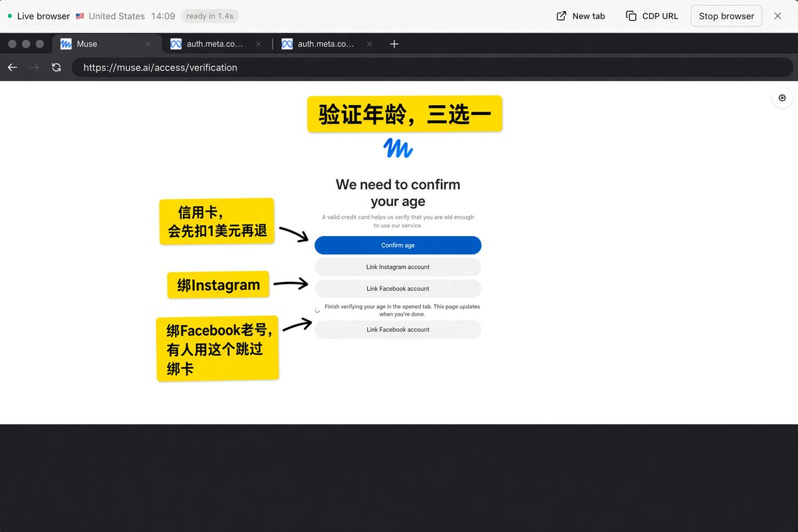The height and width of the screenshot is (532, 798).
Task: Click Link Facebook account above the verifying message
Action: click(x=398, y=289)
